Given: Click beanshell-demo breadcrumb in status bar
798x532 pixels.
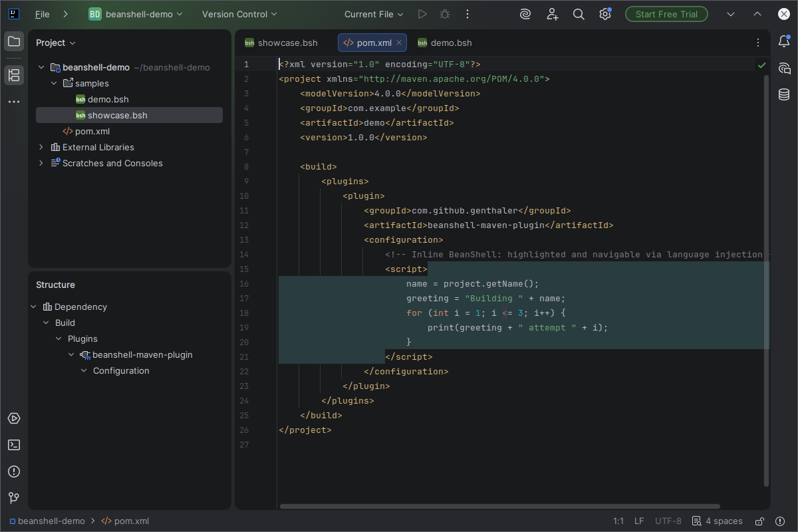Looking at the screenshot, I should [x=47, y=521].
